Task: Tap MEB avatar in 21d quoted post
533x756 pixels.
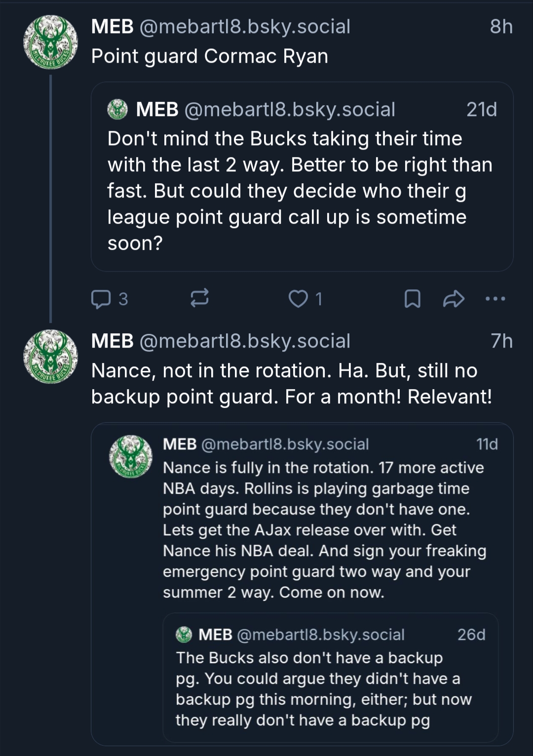Action: point(117,109)
